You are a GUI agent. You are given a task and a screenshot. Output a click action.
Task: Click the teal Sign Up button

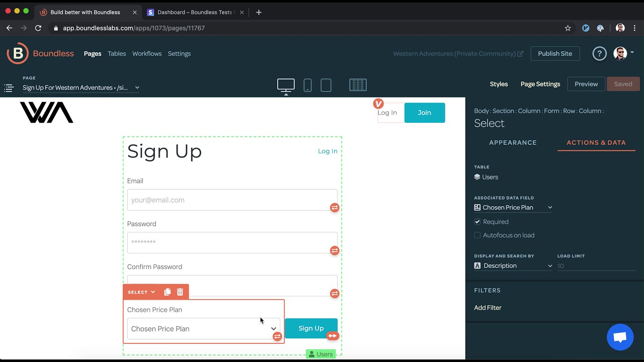click(311, 328)
